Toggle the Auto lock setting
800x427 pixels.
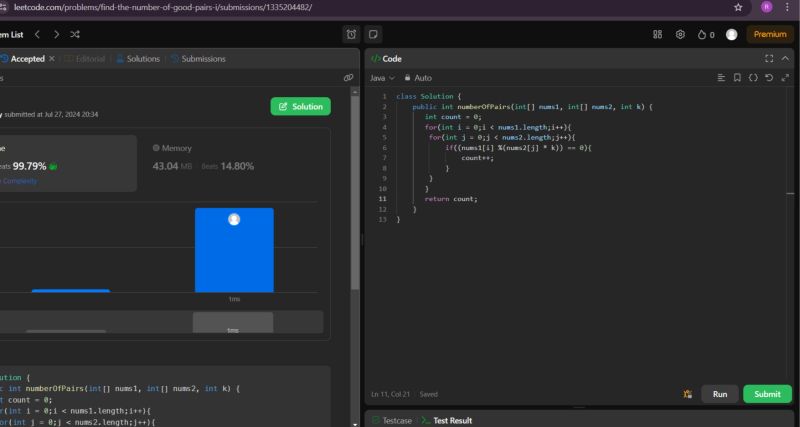click(x=418, y=78)
